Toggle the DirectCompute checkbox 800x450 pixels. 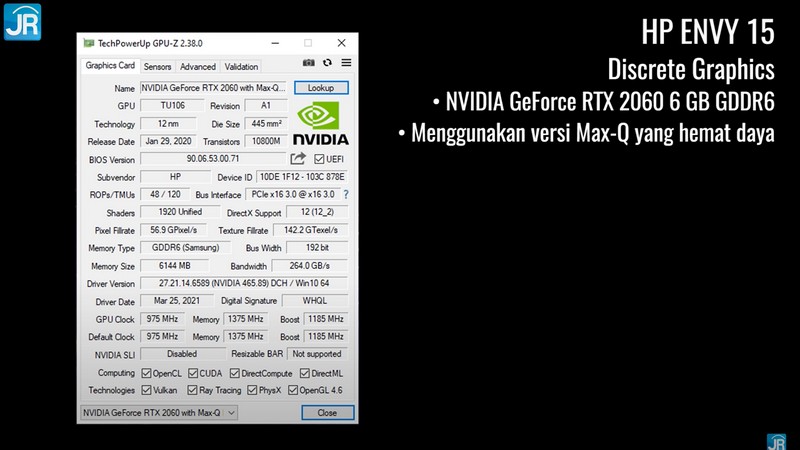(x=235, y=373)
